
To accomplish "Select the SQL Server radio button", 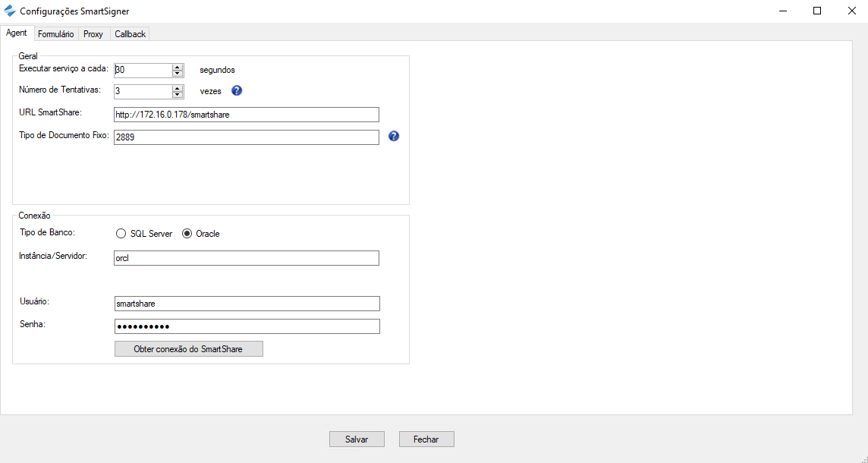I will (121, 234).
